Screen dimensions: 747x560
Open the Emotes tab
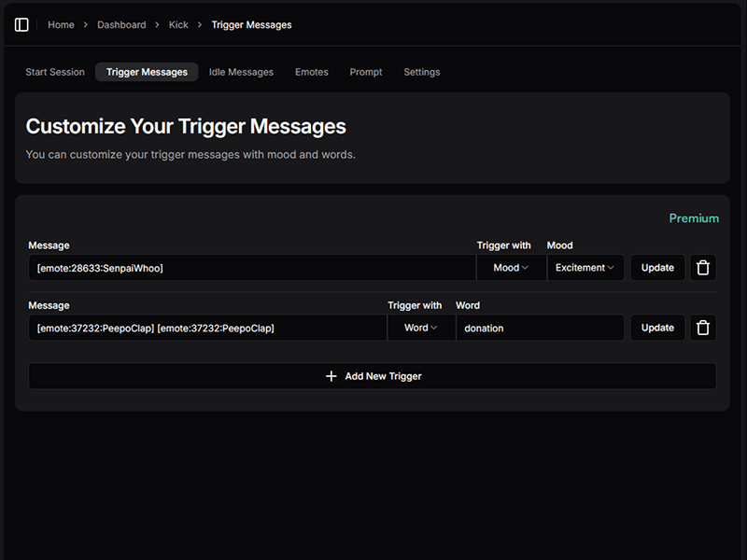(311, 72)
